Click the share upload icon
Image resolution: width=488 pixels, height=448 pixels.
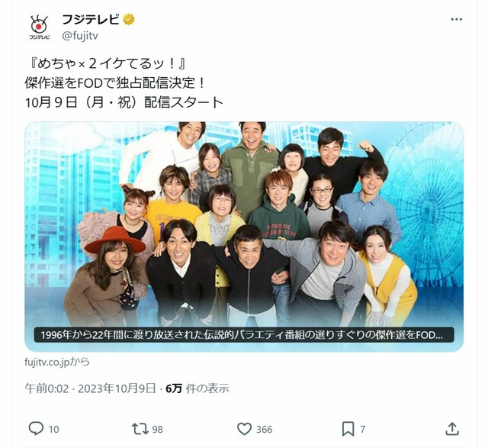(x=452, y=429)
